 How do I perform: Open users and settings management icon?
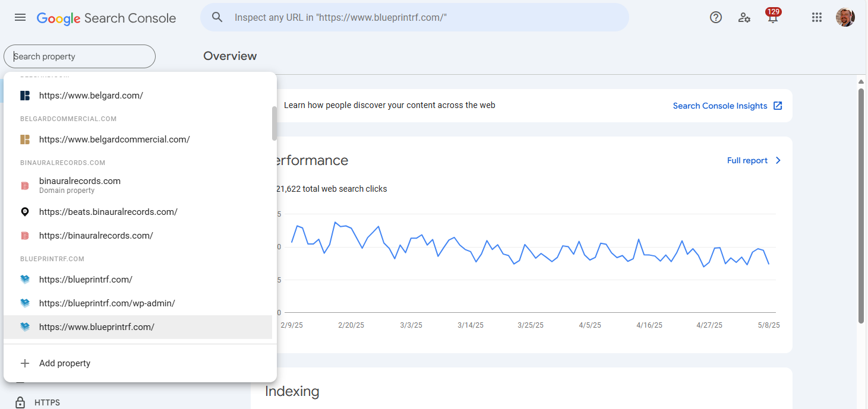pos(744,18)
